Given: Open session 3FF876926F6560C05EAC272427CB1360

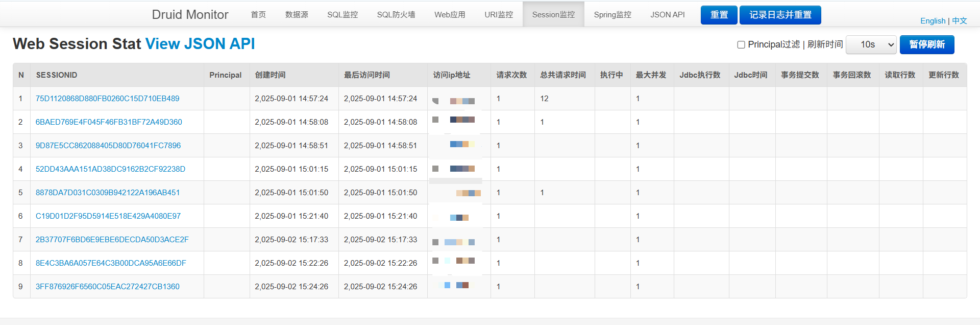Looking at the screenshot, I should pyautogui.click(x=107, y=287).
